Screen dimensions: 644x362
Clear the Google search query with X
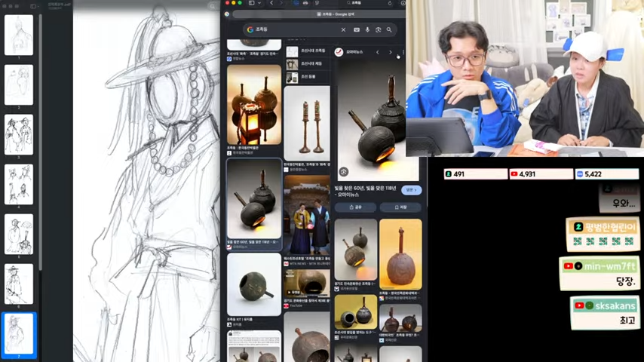[x=343, y=29]
